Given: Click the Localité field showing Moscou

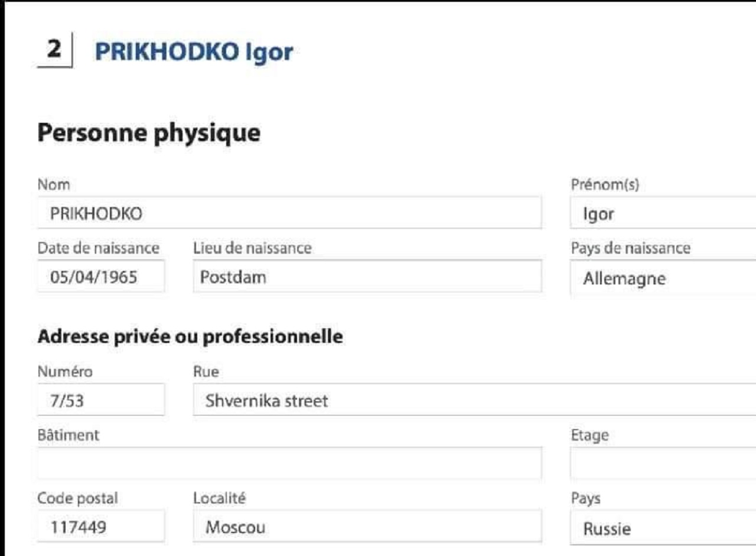Looking at the screenshot, I should point(366,526).
